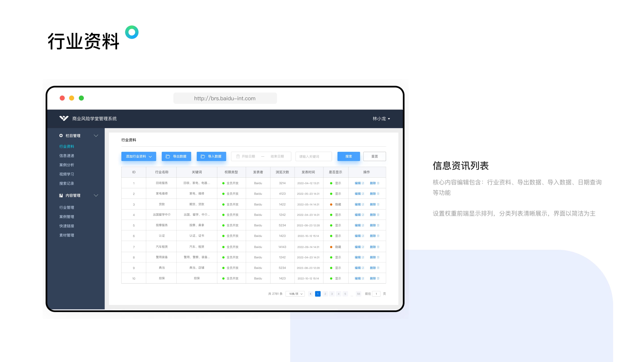
Task: Click the 搜索 search button
Action: (348, 156)
